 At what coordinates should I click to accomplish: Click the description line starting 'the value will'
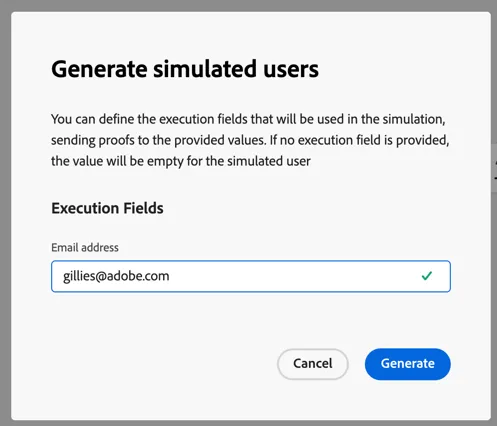tap(181, 161)
